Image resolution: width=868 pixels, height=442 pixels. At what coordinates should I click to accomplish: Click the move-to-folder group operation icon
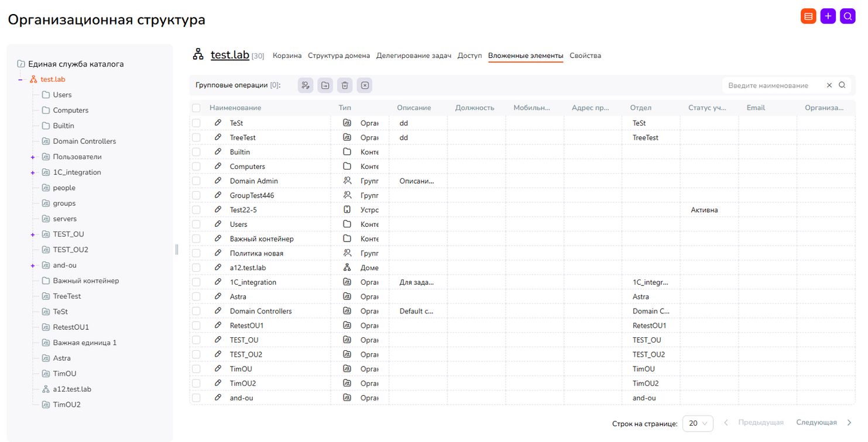(x=325, y=85)
